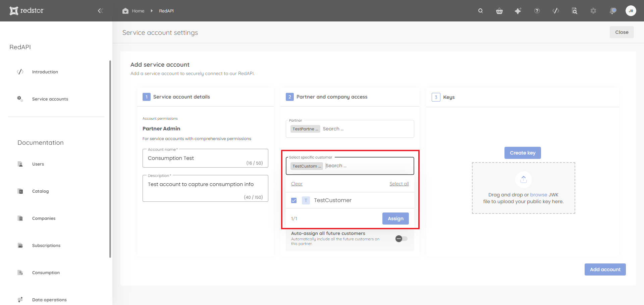
Task: Click the Consumption icon in sidebar
Action: pos(20,272)
